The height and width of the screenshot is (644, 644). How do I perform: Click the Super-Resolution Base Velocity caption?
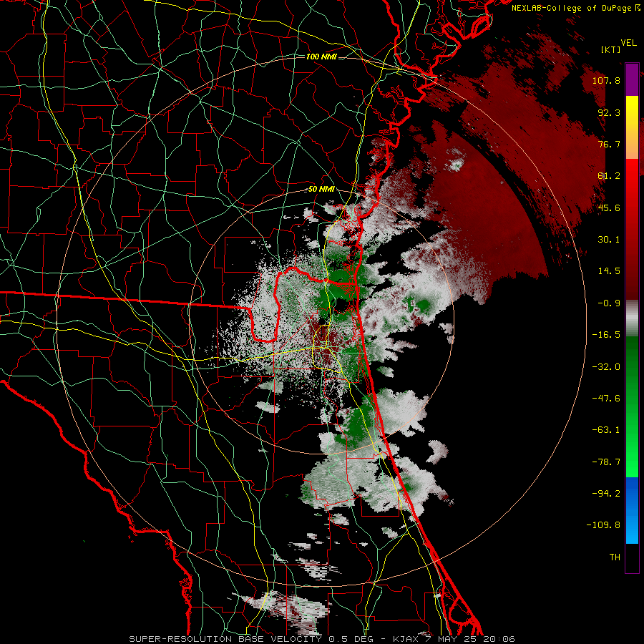321,639
